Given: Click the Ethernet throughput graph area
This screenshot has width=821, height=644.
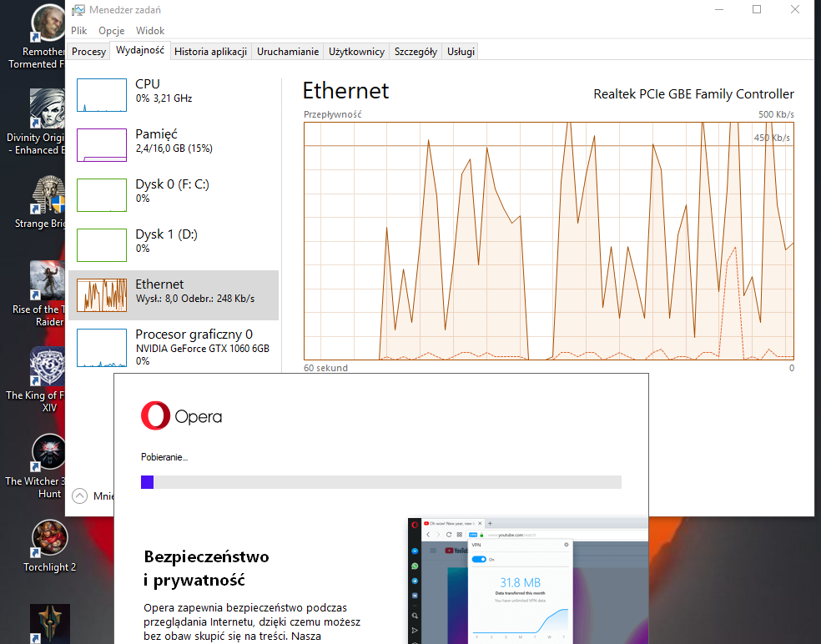Looking at the screenshot, I should point(549,241).
